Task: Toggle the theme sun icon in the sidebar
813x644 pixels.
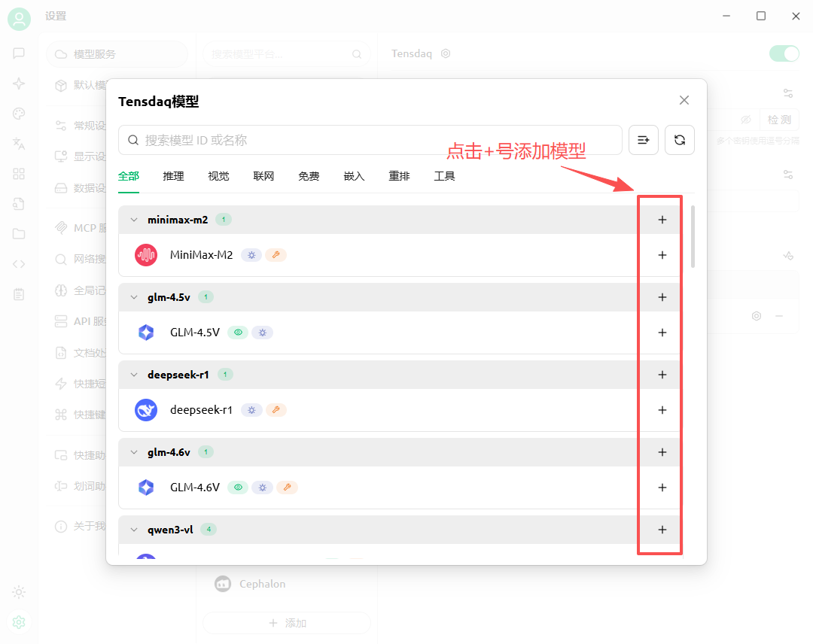Action: 19,592
